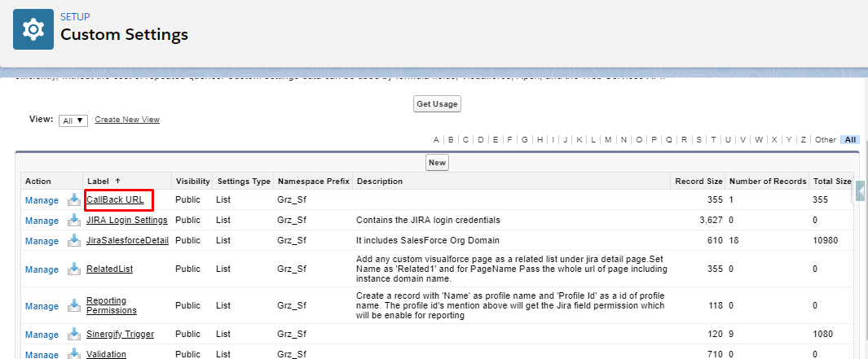Click the SETUP breadcrumb text
Screen dimensions: 868x359
[x=75, y=17]
